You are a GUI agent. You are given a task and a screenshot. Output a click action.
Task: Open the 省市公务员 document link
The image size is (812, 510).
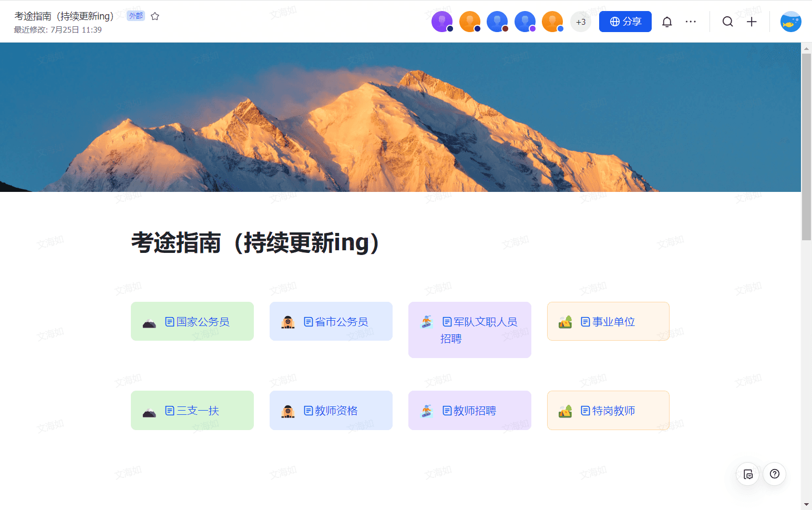coord(336,322)
